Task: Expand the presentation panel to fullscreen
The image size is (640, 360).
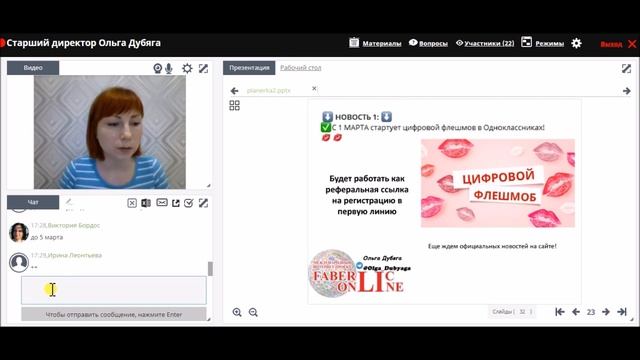Action: [x=626, y=69]
